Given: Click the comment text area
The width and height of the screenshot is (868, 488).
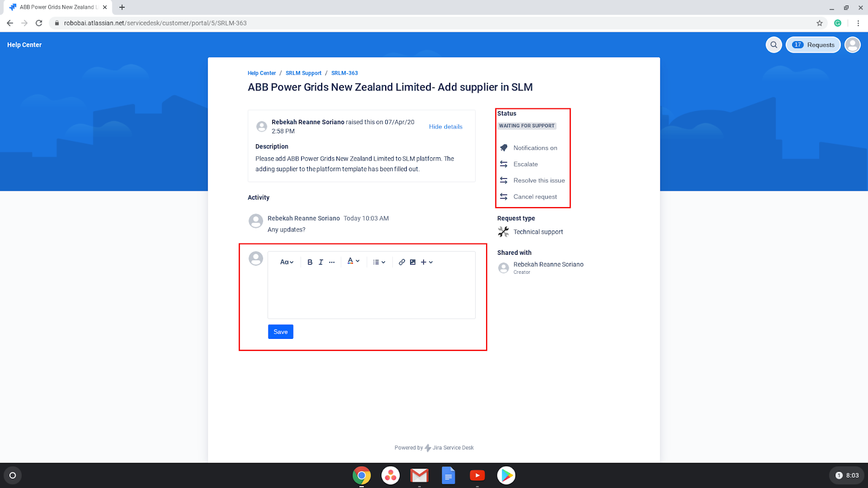Looking at the screenshot, I should pos(372,295).
